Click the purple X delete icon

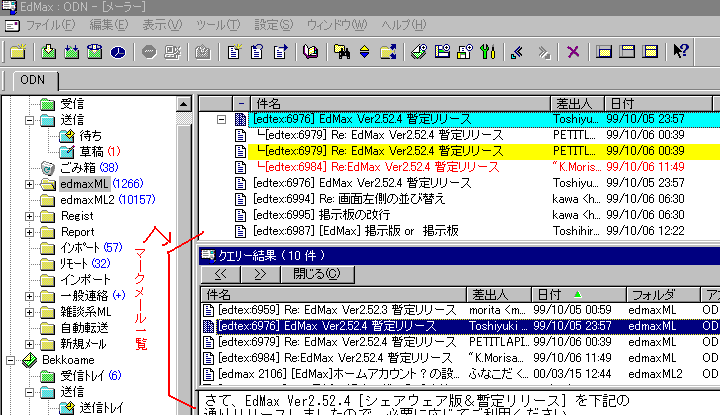pyautogui.click(x=573, y=52)
